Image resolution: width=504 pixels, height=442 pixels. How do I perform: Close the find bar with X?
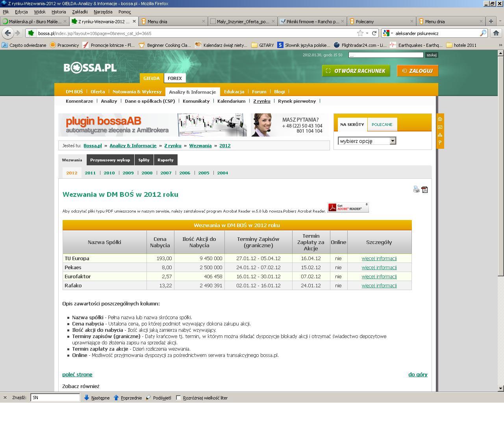[5, 398]
